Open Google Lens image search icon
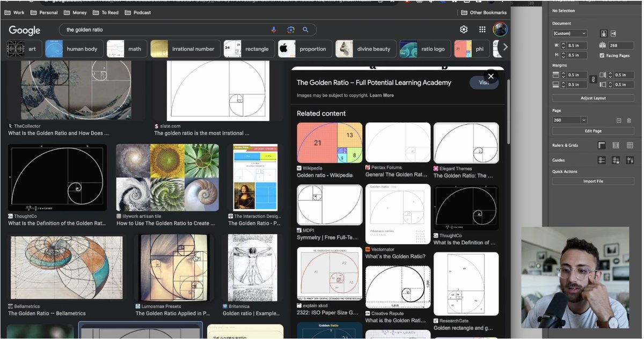644x339 pixels. point(290,30)
